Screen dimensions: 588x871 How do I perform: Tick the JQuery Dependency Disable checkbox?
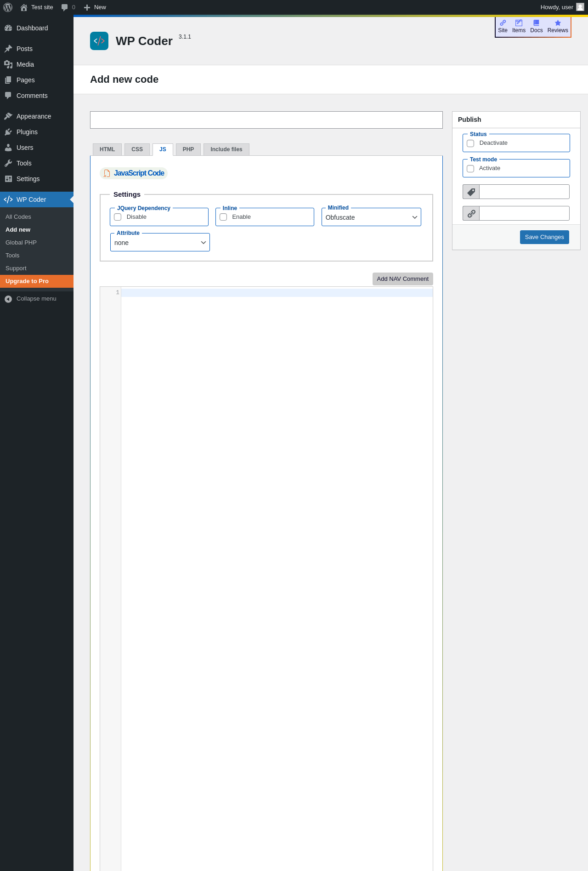point(118,217)
